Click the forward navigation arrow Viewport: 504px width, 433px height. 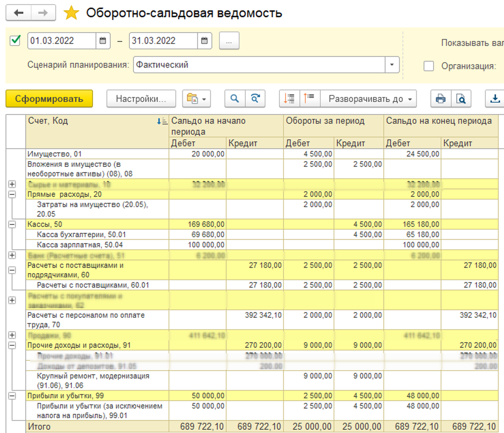coord(43,13)
